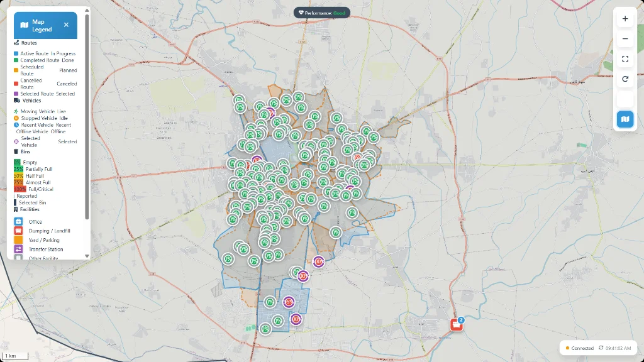Click the 1 km map scale bar

15,356
